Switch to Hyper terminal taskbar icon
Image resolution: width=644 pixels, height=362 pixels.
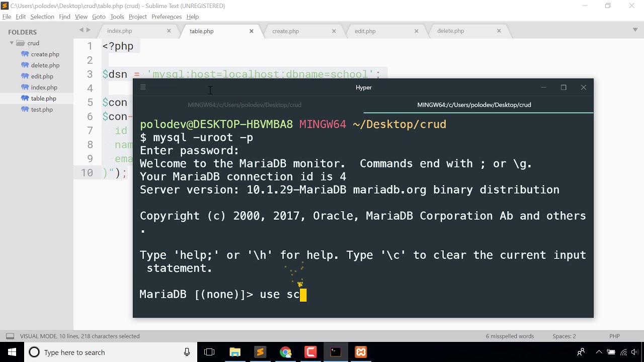(336, 352)
